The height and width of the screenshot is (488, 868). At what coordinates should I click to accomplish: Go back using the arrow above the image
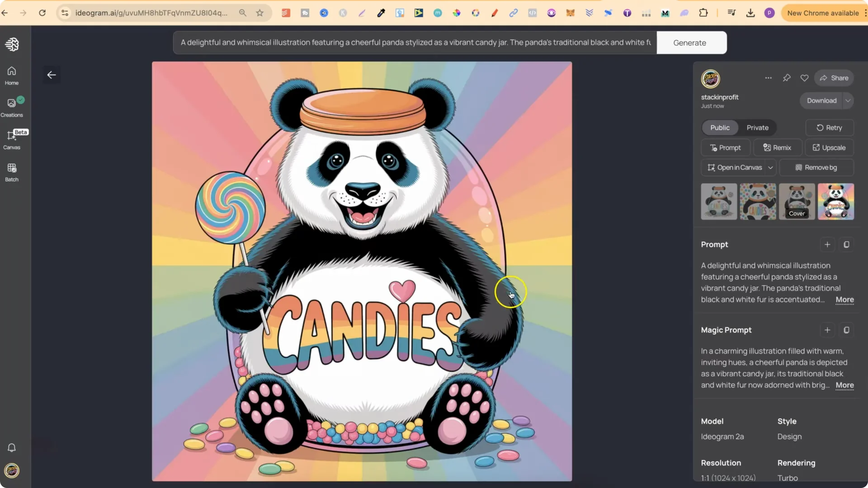[x=51, y=75]
